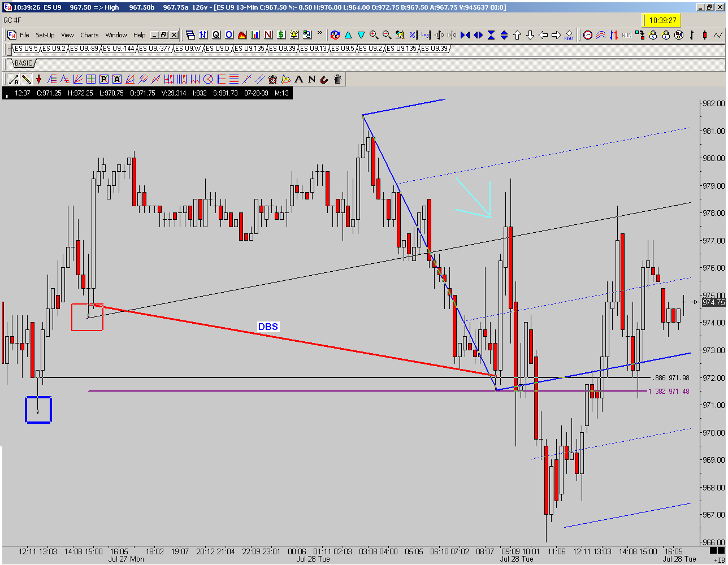728x565 pixels.
Task: Switch to the ES U9.D tab
Action: (218, 49)
